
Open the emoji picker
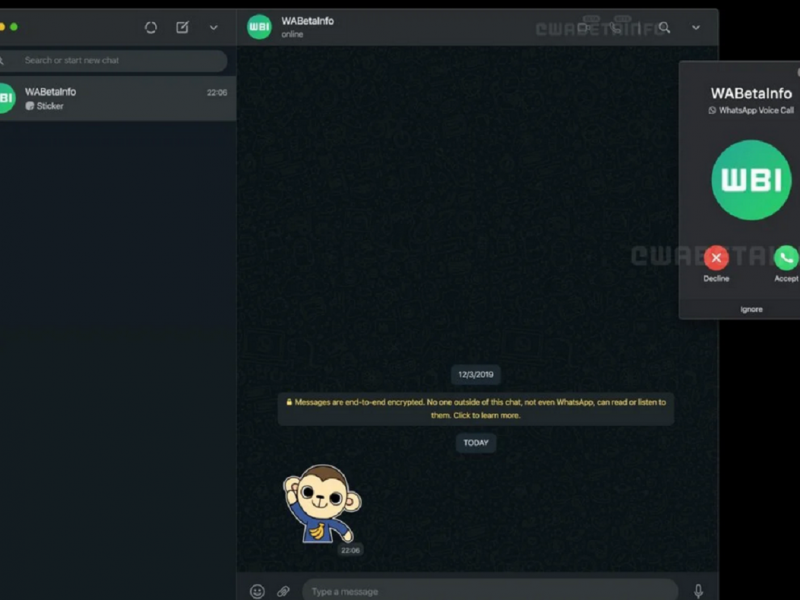[x=257, y=591]
